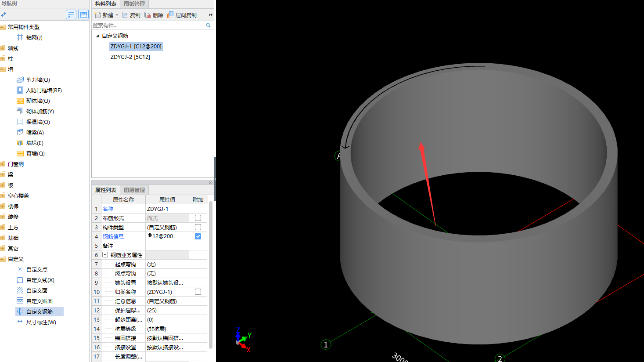The image size is (644, 362).
Task: Expand the 梁 folder
Action: (x=3, y=174)
